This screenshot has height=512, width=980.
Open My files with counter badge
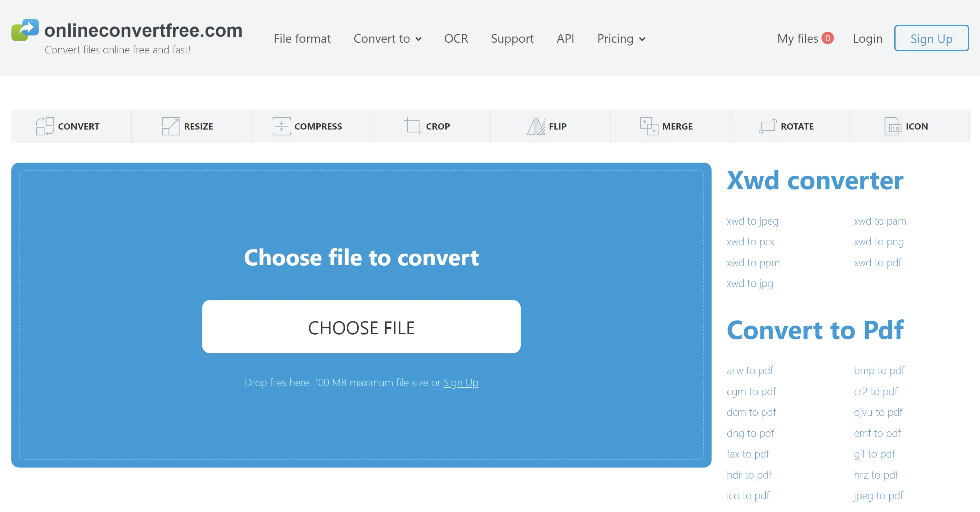[806, 39]
